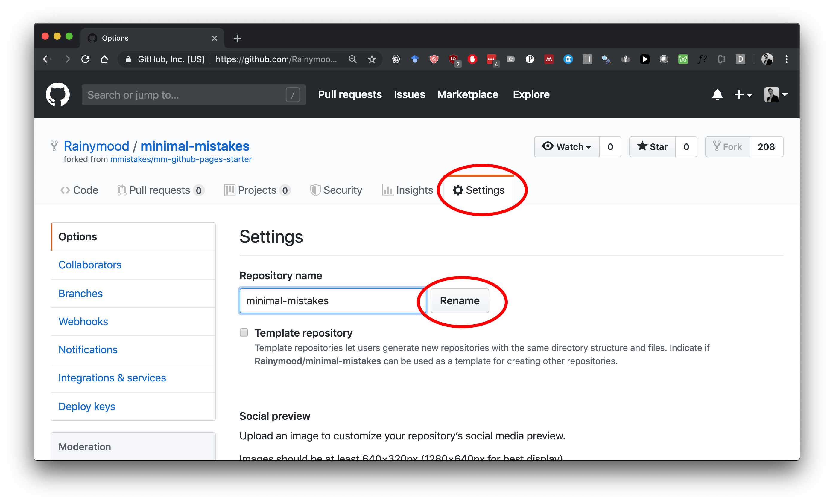The height and width of the screenshot is (504, 833).
Task: Open the red shield blocker extension
Action: [x=434, y=59]
